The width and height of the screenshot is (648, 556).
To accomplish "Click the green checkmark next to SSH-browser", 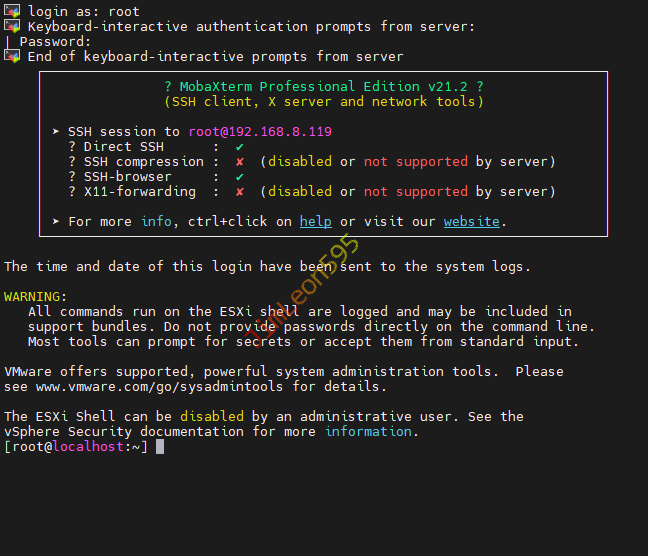I will [240, 177].
